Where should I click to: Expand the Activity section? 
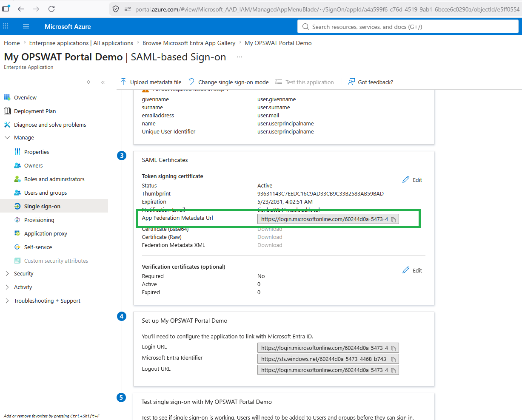pyautogui.click(x=7, y=287)
